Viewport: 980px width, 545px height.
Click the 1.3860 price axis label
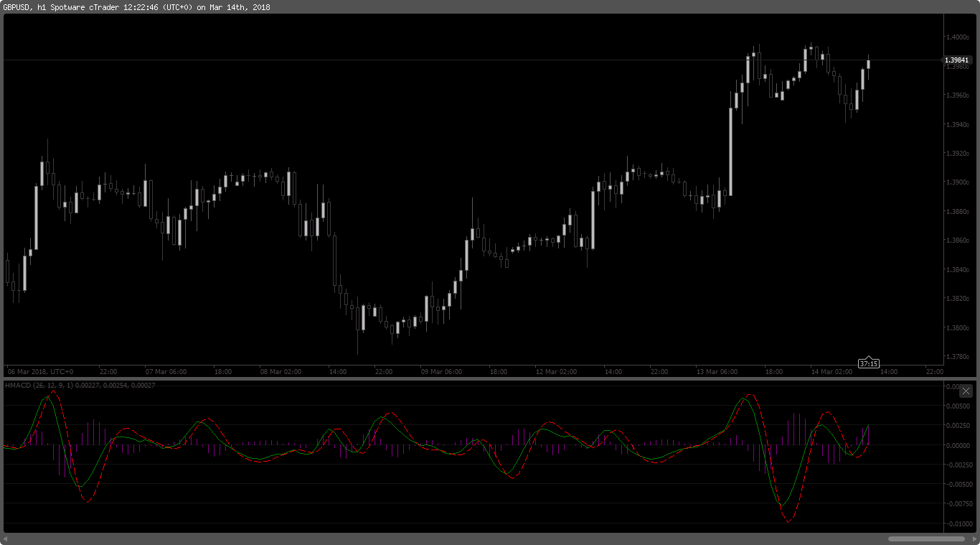click(x=957, y=241)
